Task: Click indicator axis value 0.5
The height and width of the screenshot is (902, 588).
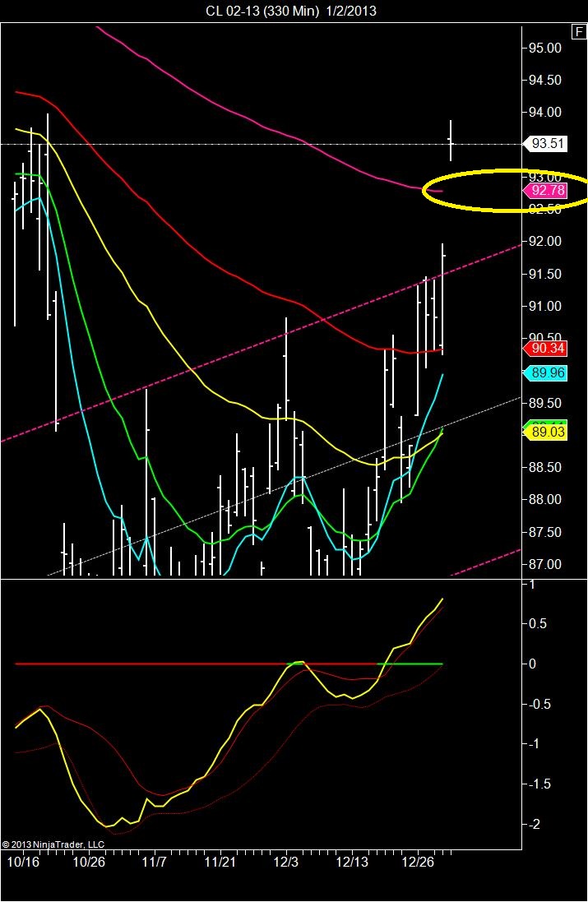Action: [x=536, y=623]
